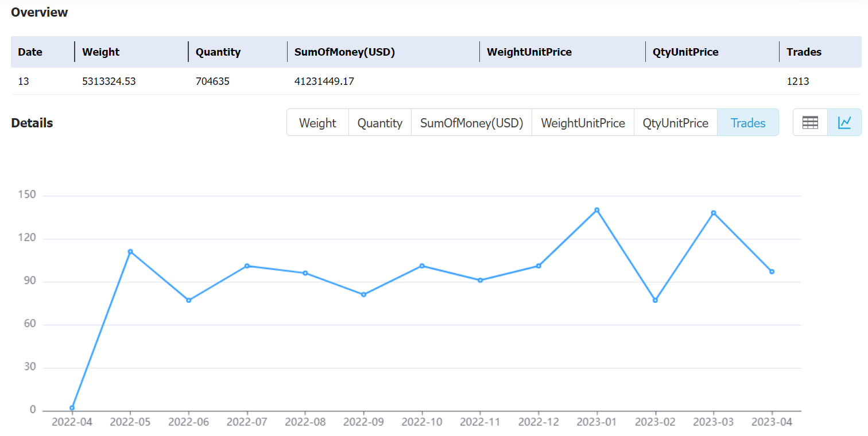
Task: Select the Weight tab
Action: point(317,123)
